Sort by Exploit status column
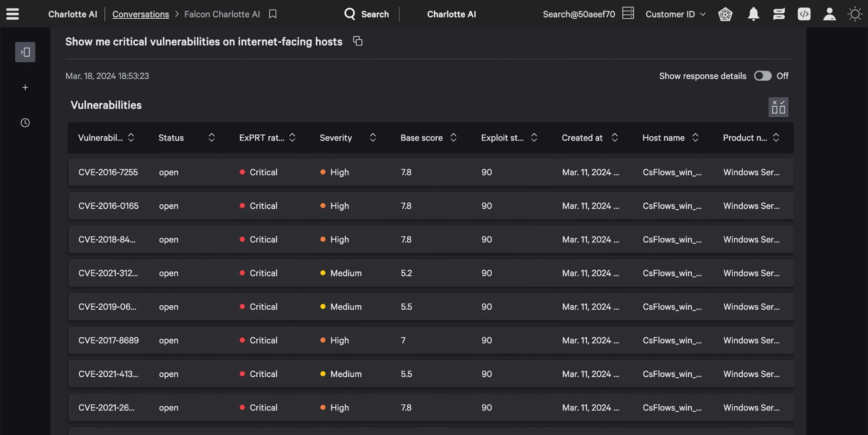The height and width of the screenshot is (435, 868). pos(534,137)
